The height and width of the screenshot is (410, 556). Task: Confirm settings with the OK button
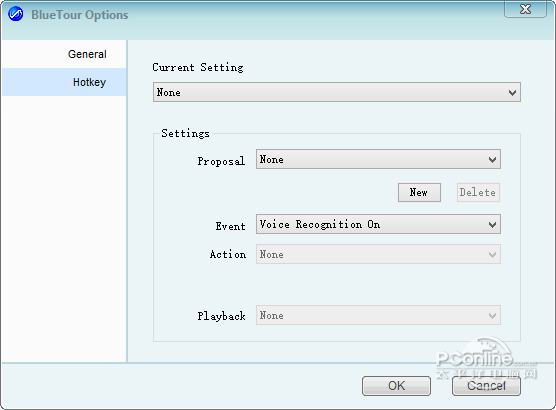click(396, 386)
